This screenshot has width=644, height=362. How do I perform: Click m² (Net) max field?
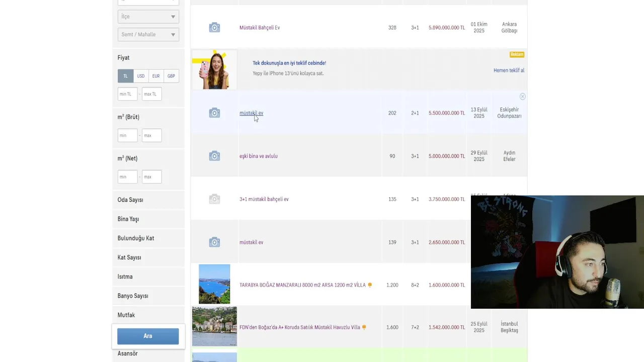(151, 177)
